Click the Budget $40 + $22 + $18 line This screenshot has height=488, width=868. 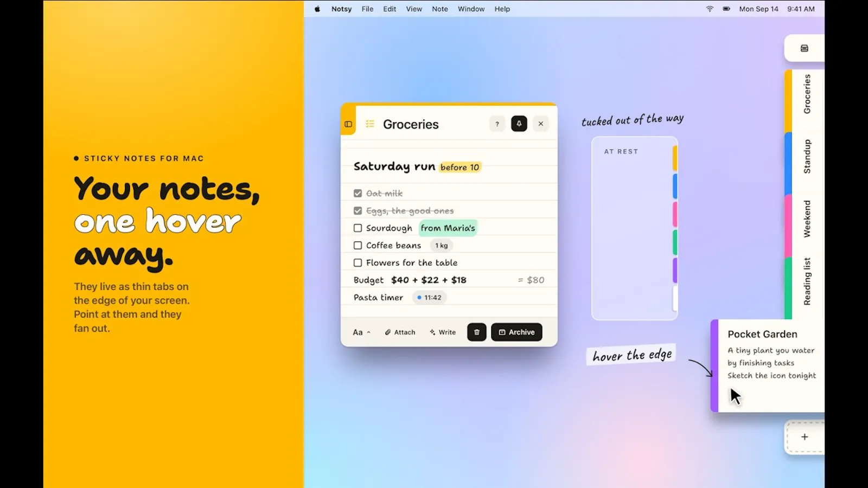(410, 280)
